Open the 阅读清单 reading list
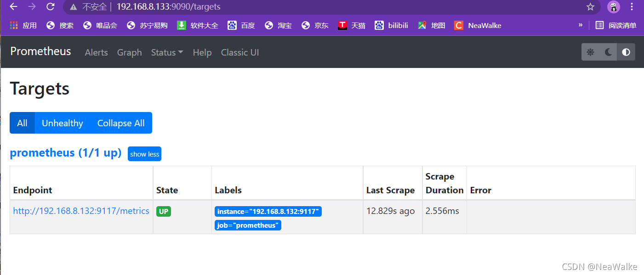 click(x=616, y=25)
